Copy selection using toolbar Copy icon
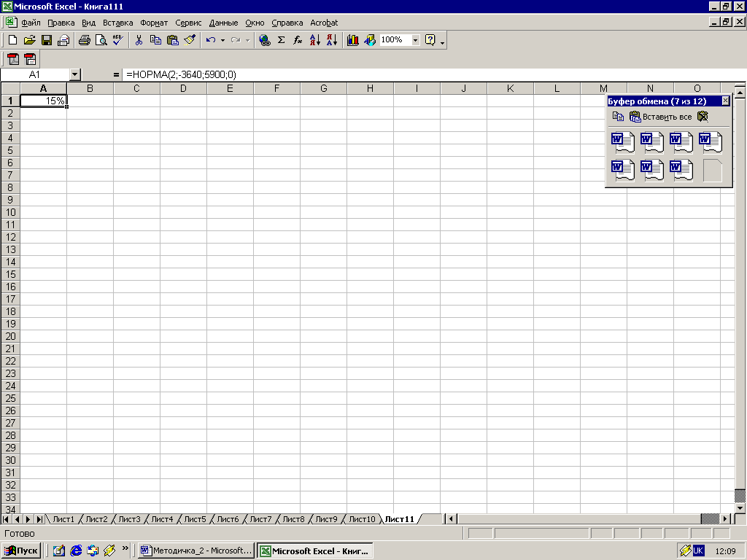747x560 pixels. pos(155,40)
